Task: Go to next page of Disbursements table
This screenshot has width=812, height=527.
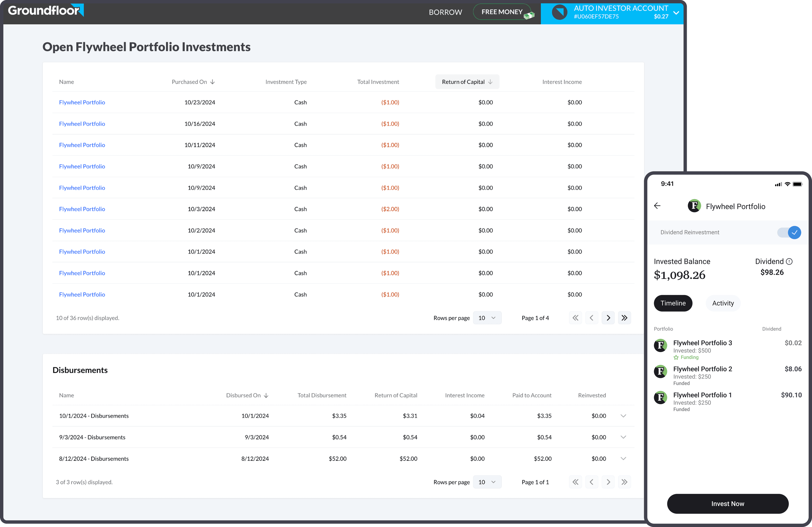Action: click(608, 482)
